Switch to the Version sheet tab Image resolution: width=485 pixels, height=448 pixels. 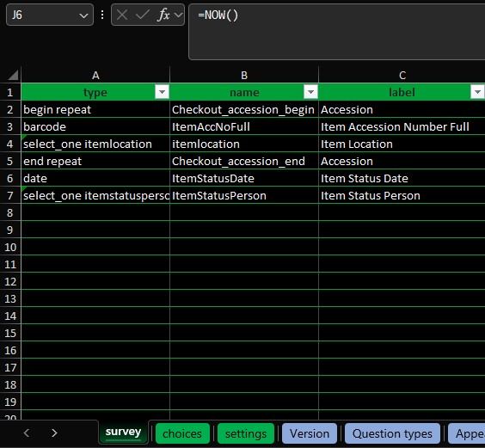310,433
